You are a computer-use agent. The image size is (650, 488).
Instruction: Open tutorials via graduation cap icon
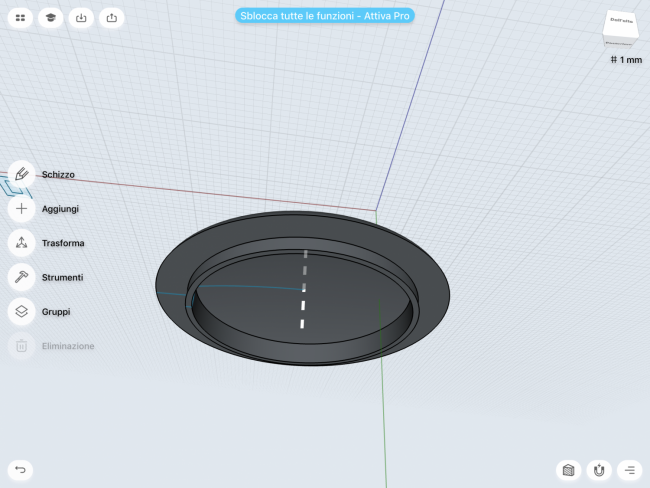pyautogui.click(x=50, y=17)
